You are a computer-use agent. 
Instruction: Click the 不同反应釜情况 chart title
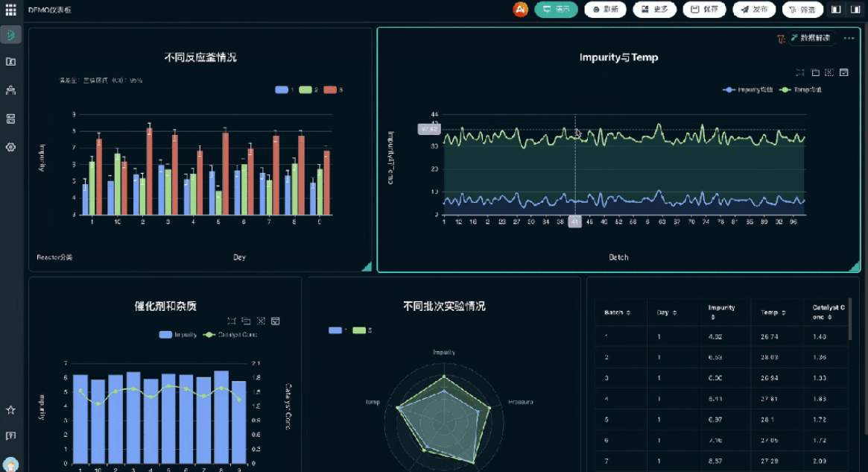(200, 57)
